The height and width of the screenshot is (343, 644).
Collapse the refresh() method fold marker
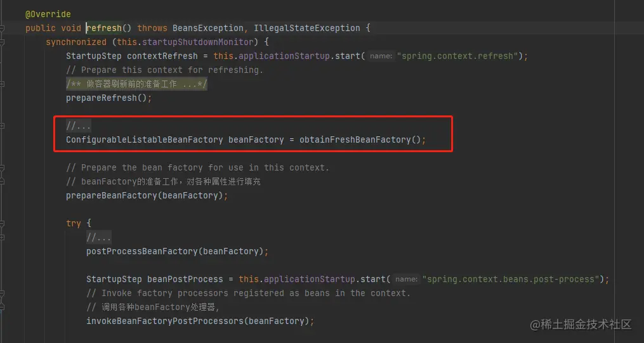point(2,29)
